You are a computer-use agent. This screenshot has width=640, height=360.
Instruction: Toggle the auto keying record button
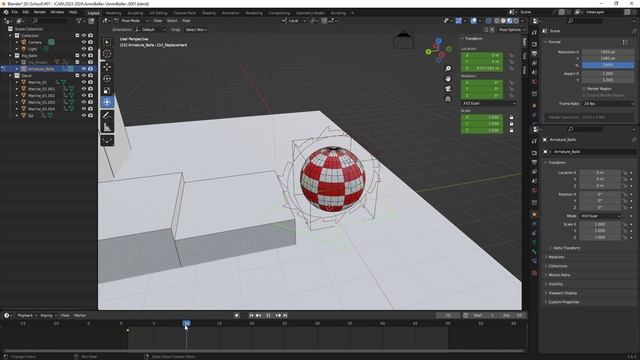coord(236,315)
